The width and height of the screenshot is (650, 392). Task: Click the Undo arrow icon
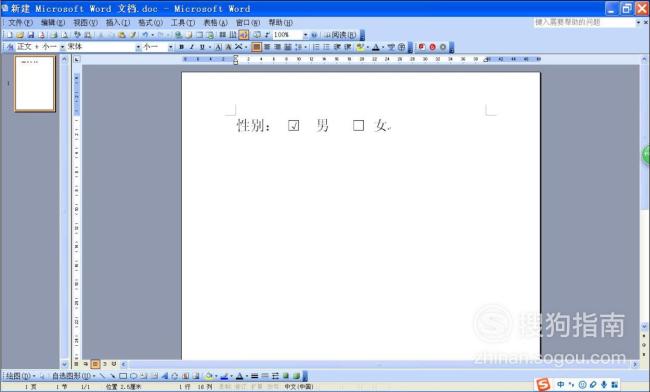[x=145, y=35]
